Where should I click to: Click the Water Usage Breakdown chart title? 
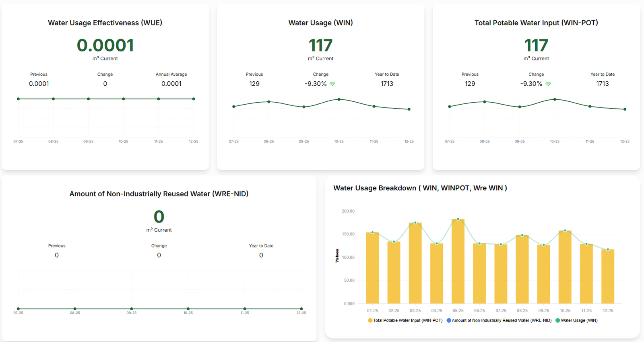[x=420, y=188]
